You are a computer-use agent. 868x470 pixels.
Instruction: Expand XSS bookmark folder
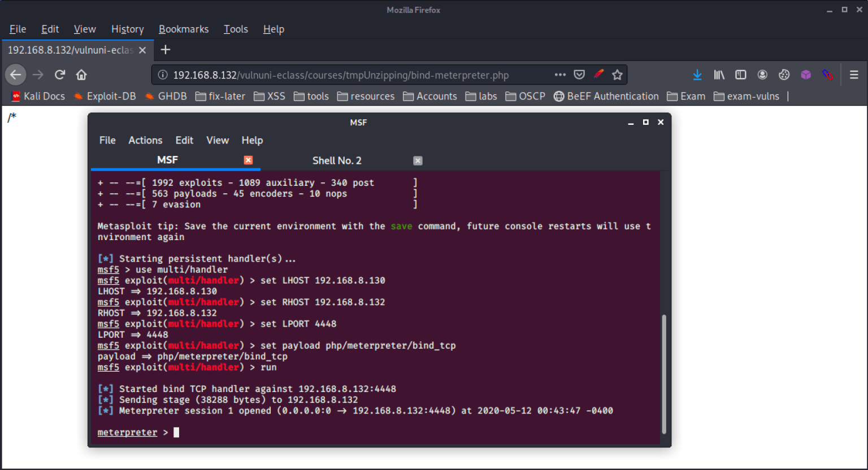click(270, 96)
